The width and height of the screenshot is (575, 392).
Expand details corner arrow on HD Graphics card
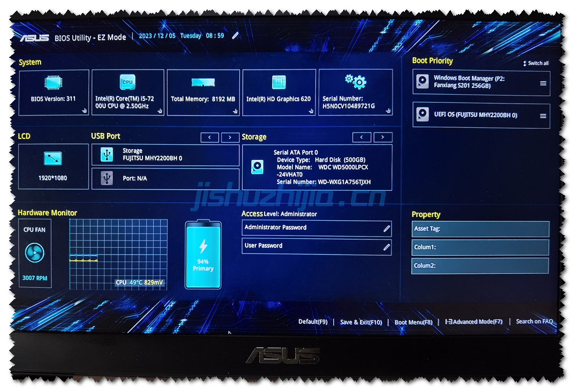click(x=311, y=111)
